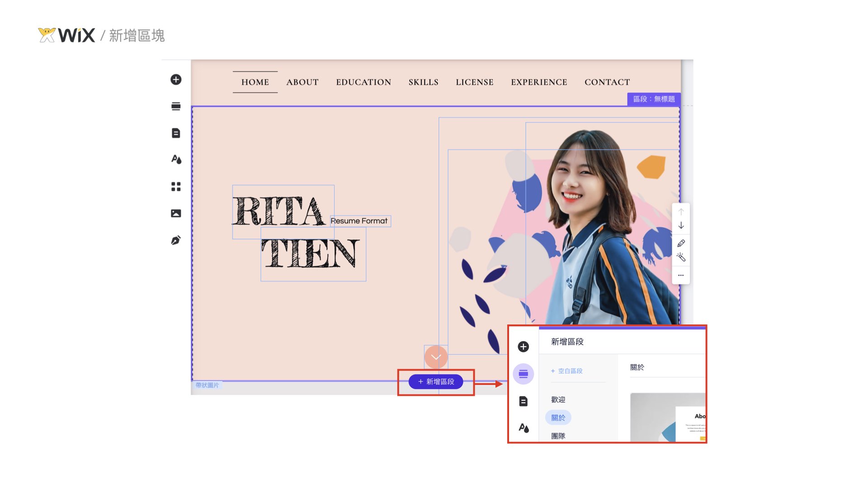Move section up with the up arrow
The width and height of the screenshot is (868, 488).
pos(681,211)
